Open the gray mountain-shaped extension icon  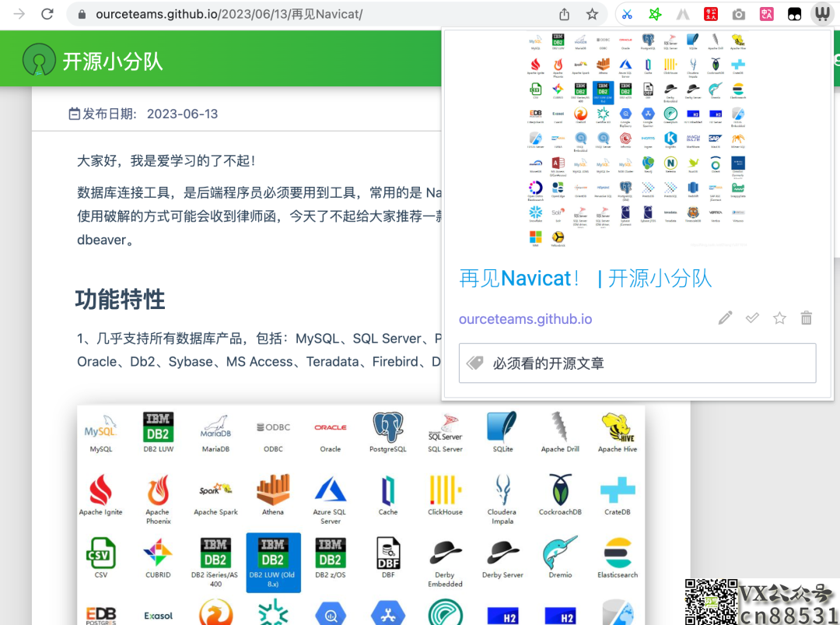click(x=683, y=15)
